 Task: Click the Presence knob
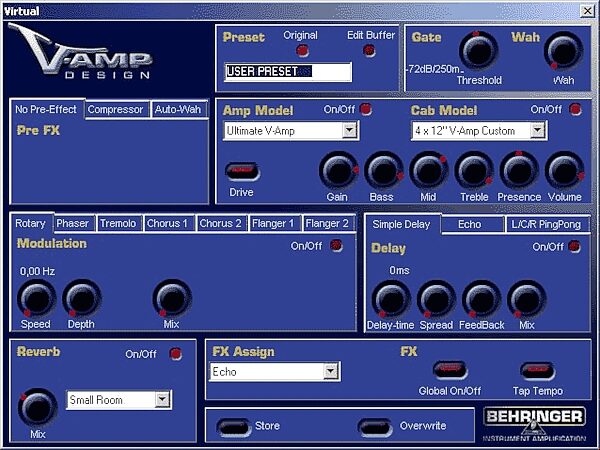[x=519, y=171]
